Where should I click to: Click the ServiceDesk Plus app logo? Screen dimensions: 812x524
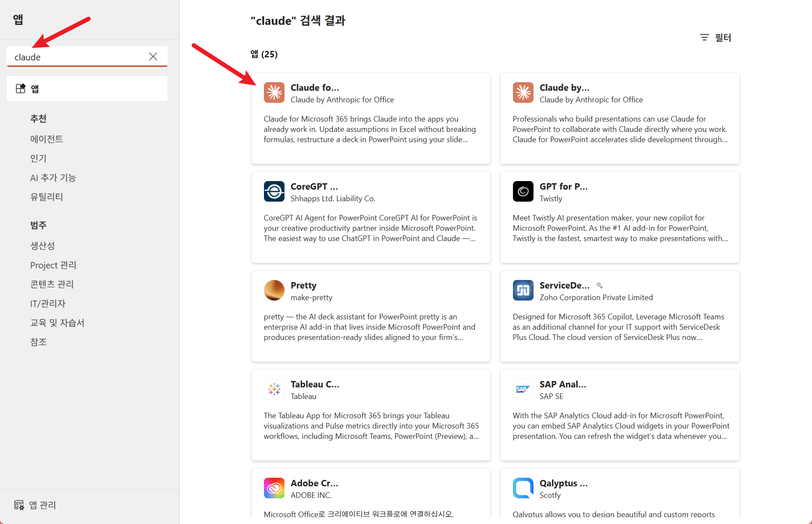click(523, 290)
